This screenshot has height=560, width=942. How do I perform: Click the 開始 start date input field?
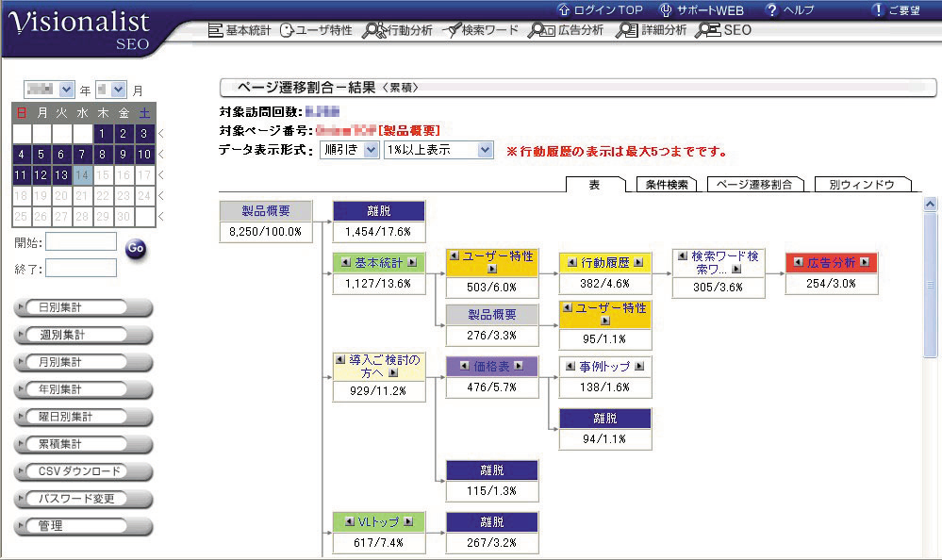click(x=81, y=242)
